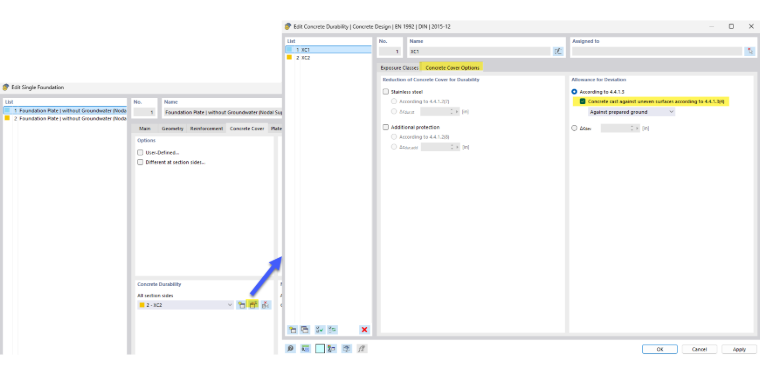Click the red X delete icon
This screenshot has height=375, width=760.
[364, 329]
